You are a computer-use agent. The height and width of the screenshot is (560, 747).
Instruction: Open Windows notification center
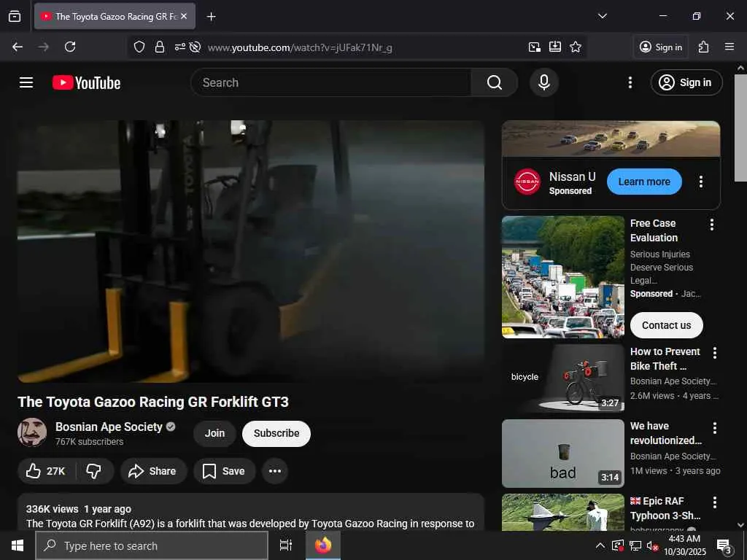[724, 545]
